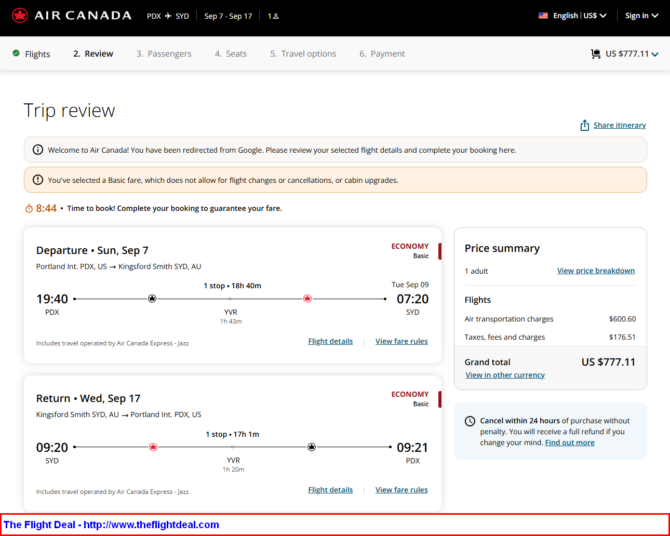This screenshot has height=536, width=670.
Task: Expand the US $777.11 cart chevron
Action: coord(655,54)
